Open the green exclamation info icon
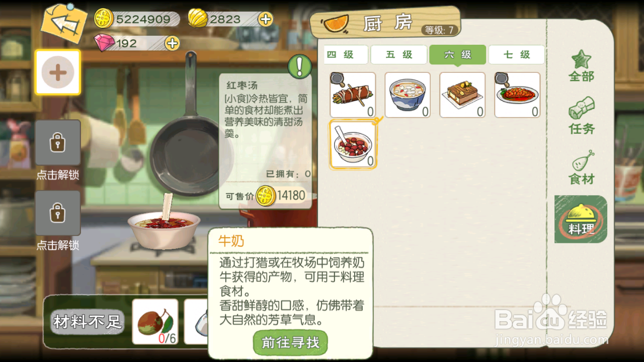Viewport: 644px width, 362px height. pos(300,66)
